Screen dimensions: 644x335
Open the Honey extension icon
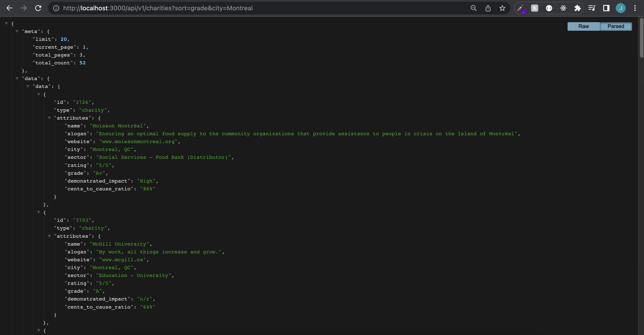coord(534,8)
